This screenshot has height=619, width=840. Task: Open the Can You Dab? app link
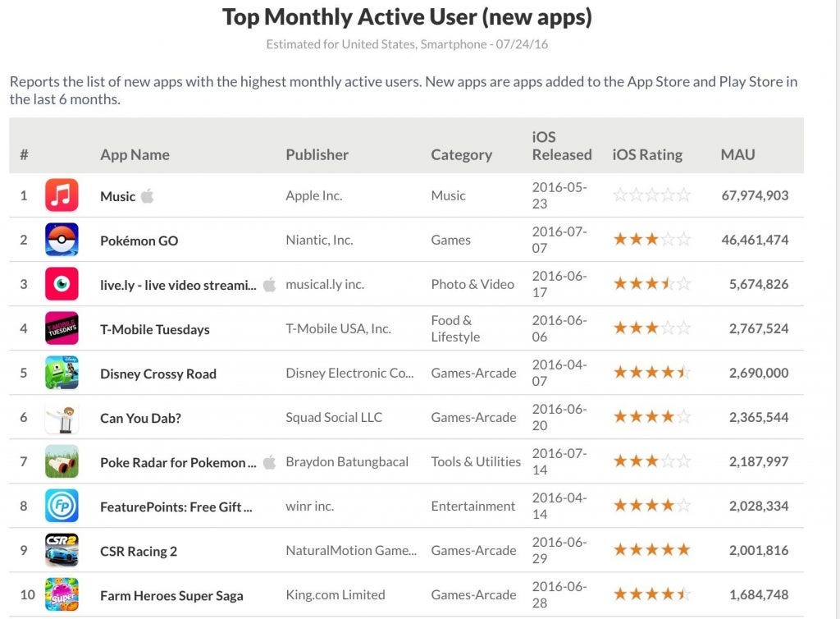tap(140, 418)
